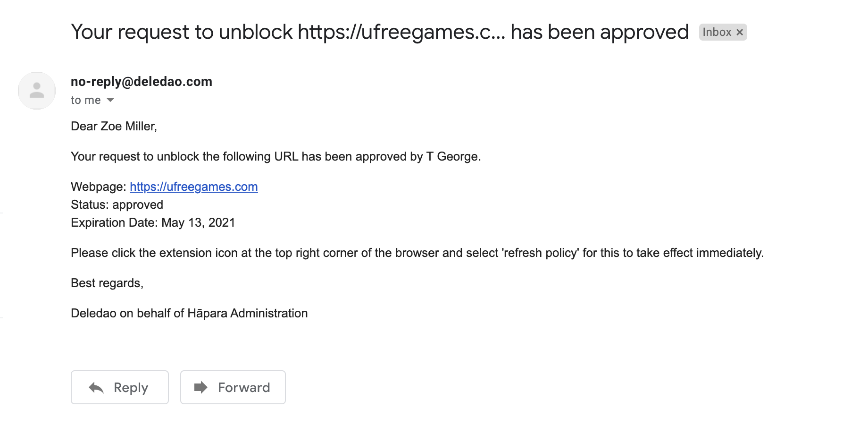Click the Deledao Hāpara Administration signature line
The image size is (868, 426).
tap(189, 313)
